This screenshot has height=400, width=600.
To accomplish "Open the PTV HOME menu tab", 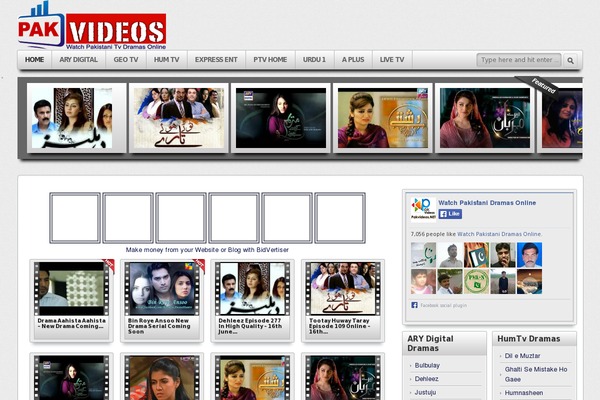I will click(x=270, y=60).
